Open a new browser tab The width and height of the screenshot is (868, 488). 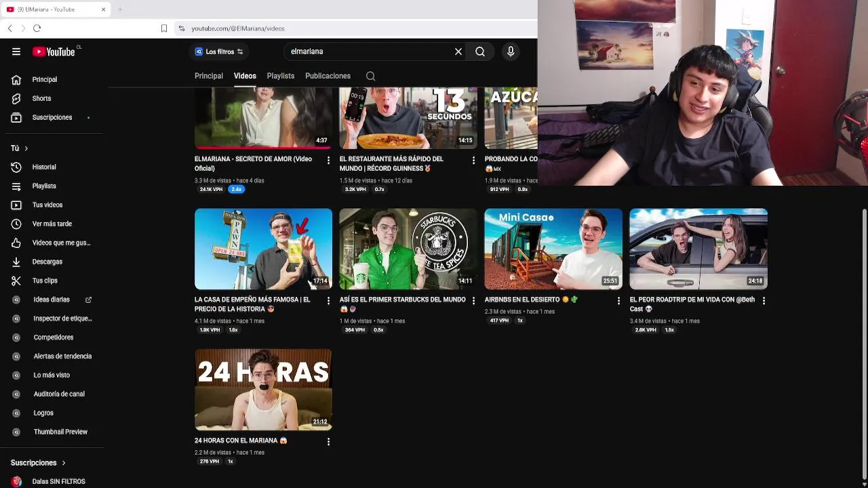(120, 9)
